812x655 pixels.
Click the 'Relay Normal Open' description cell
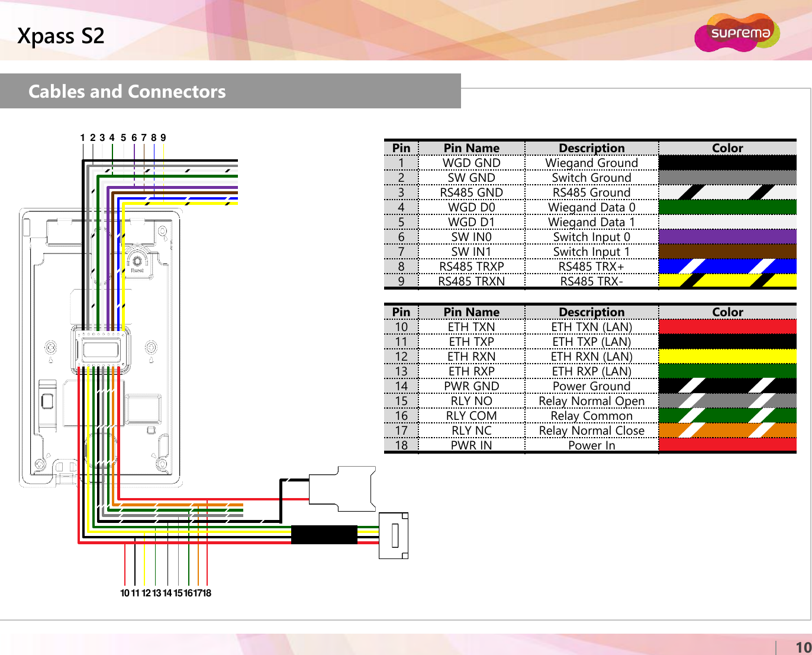tap(592, 401)
